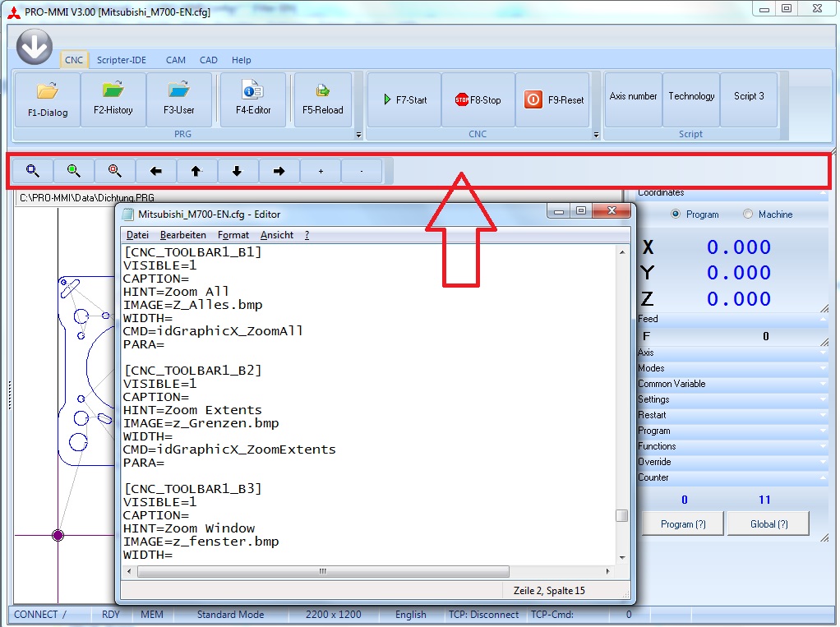Open the Scripter-IDE tab
Viewport: 840px width, 627px height.
pos(122,60)
